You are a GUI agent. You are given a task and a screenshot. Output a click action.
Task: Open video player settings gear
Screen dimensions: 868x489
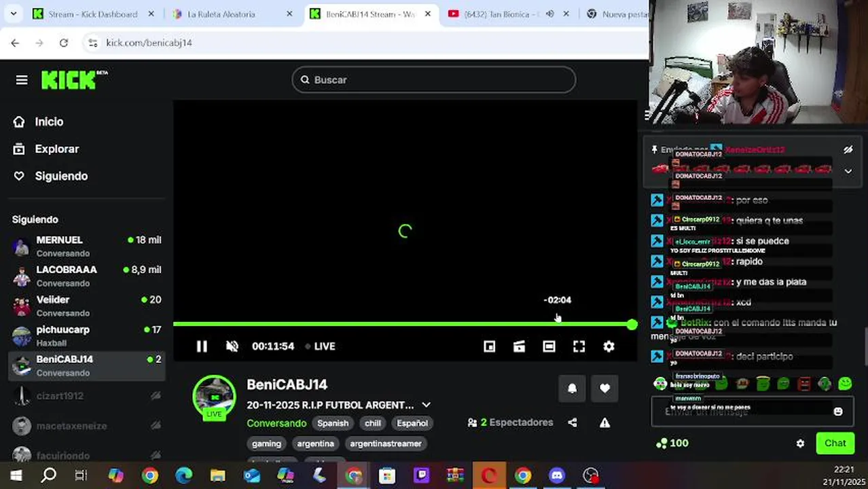click(x=609, y=346)
